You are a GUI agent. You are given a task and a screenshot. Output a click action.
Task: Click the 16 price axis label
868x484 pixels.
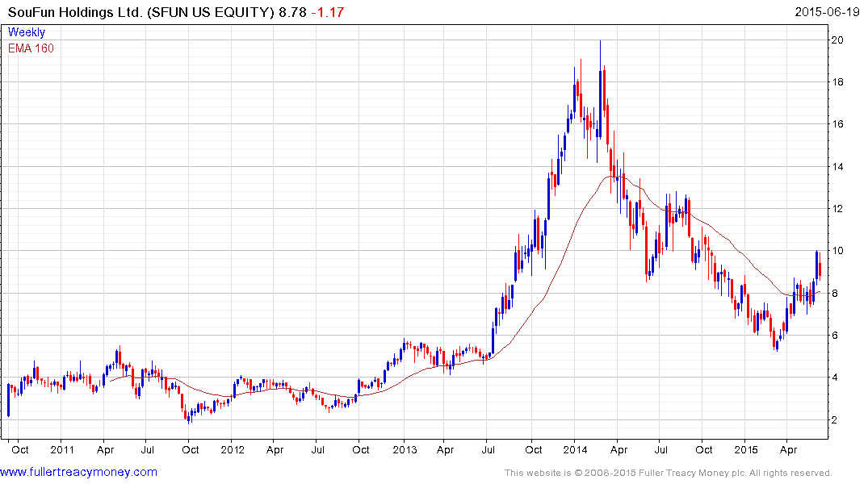coord(837,124)
